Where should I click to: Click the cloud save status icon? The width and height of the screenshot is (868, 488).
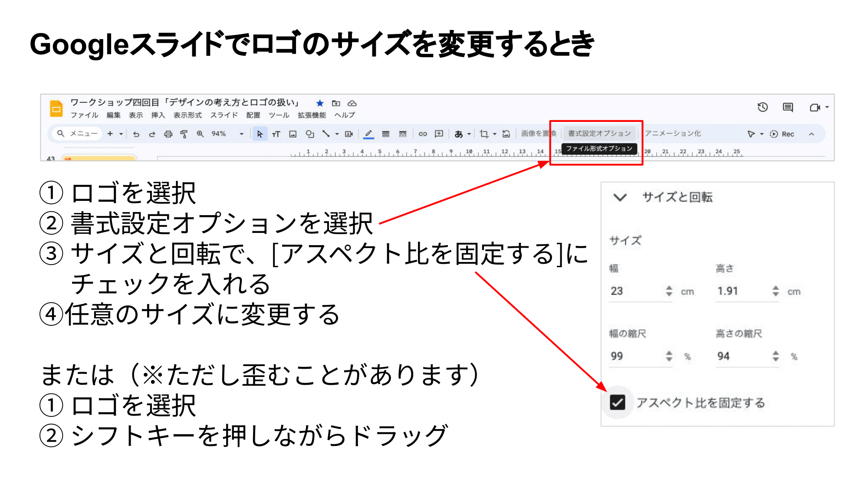pos(352,103)
